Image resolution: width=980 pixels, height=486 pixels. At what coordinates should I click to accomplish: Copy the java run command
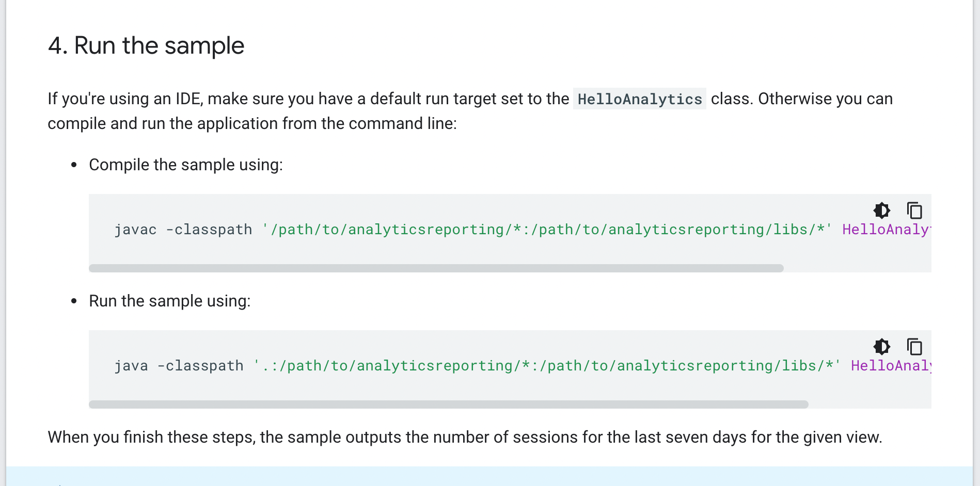(x=914, y=347)
